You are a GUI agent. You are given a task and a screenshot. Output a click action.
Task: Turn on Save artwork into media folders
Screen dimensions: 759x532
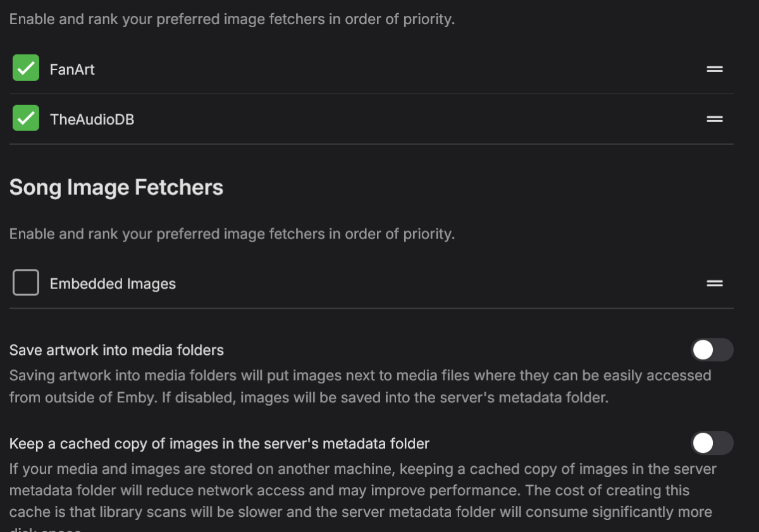[x=712, y=350]
